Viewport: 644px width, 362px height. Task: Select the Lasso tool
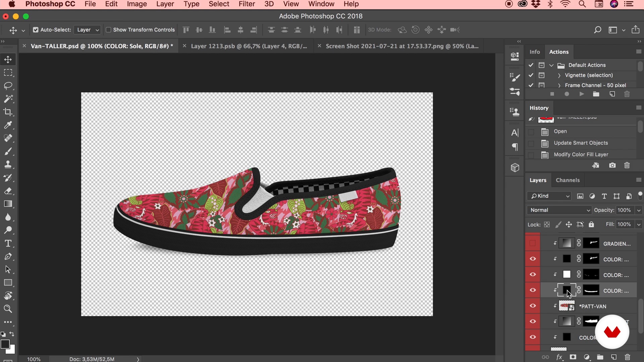click(x=8, y=86)
